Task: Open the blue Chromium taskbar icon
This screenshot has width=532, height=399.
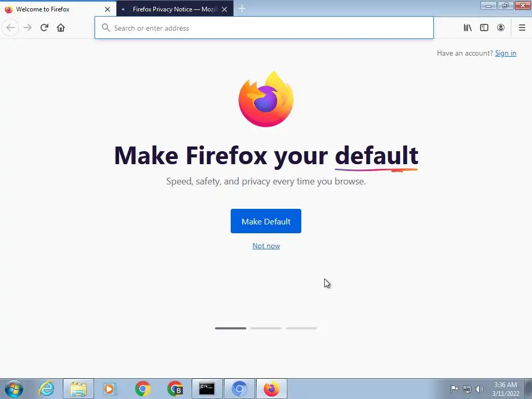Action: (x=239, y=389)
